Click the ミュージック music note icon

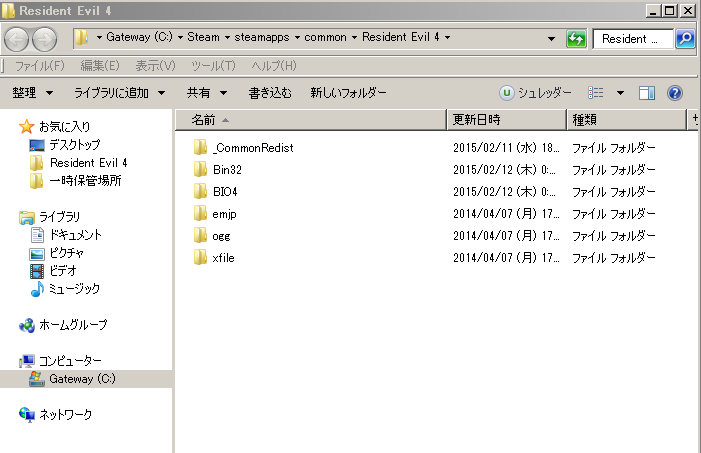point(37,289)
